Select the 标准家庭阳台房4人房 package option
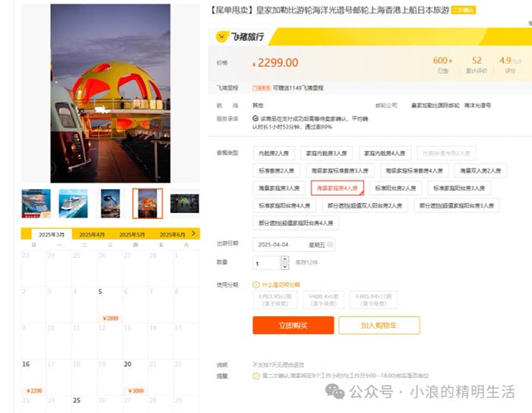532x413 pixels. click(x=284, y=205)
